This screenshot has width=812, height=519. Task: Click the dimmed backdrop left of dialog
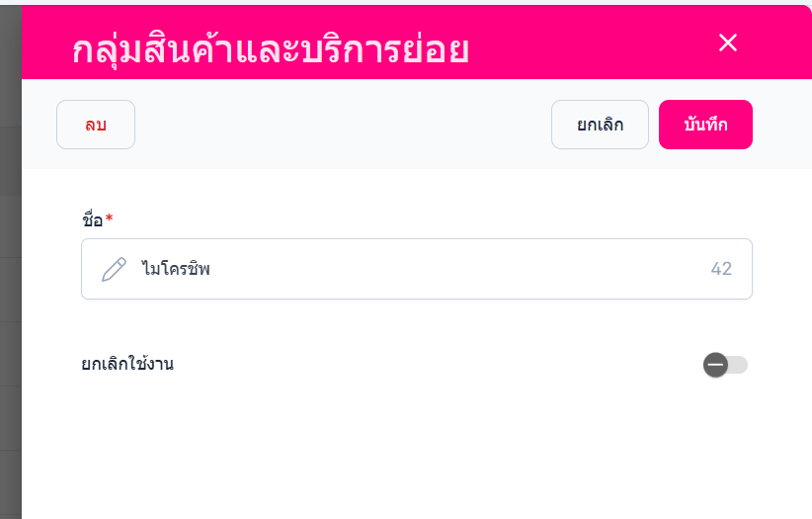[x=10, y=297]
